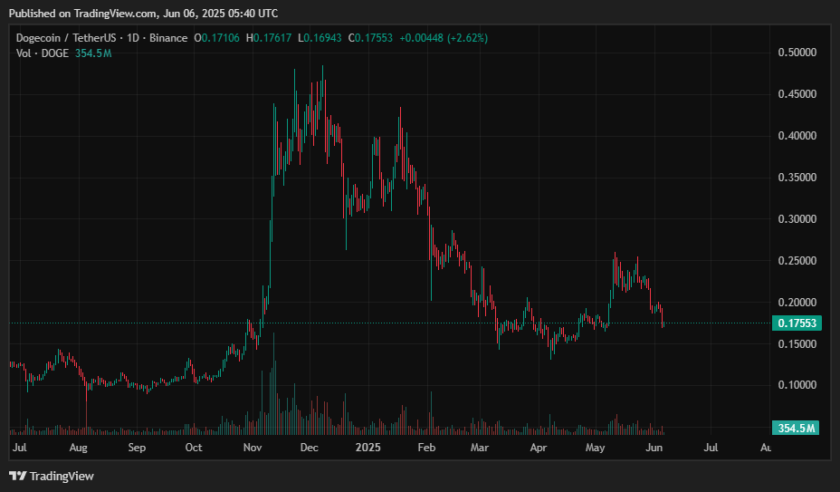Click the green 354.5M volume tag on axis
The height and width of the screenshot is (492, 840).
(797, 428)
